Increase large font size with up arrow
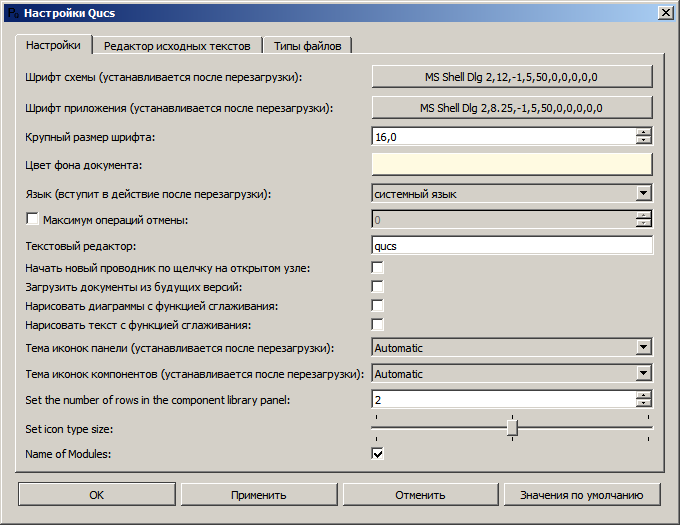This screenshot has height=525, width=680. [643, 131]
